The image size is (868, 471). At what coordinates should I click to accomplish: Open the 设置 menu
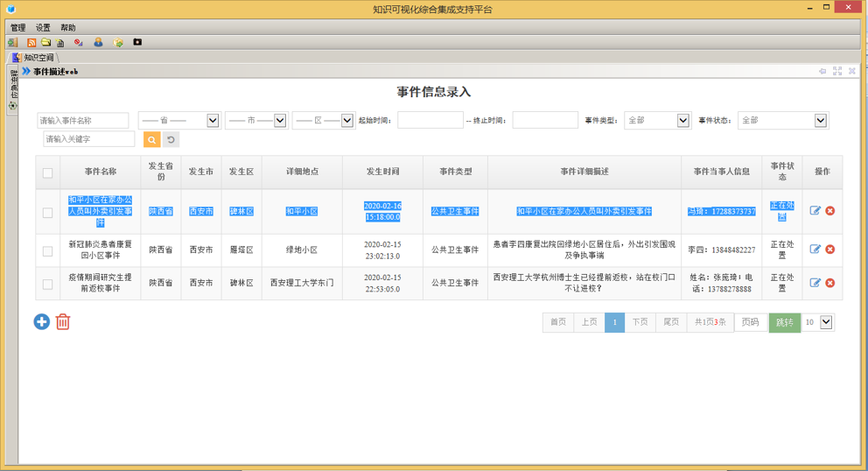pyautogui.click(x=43, y=28)
